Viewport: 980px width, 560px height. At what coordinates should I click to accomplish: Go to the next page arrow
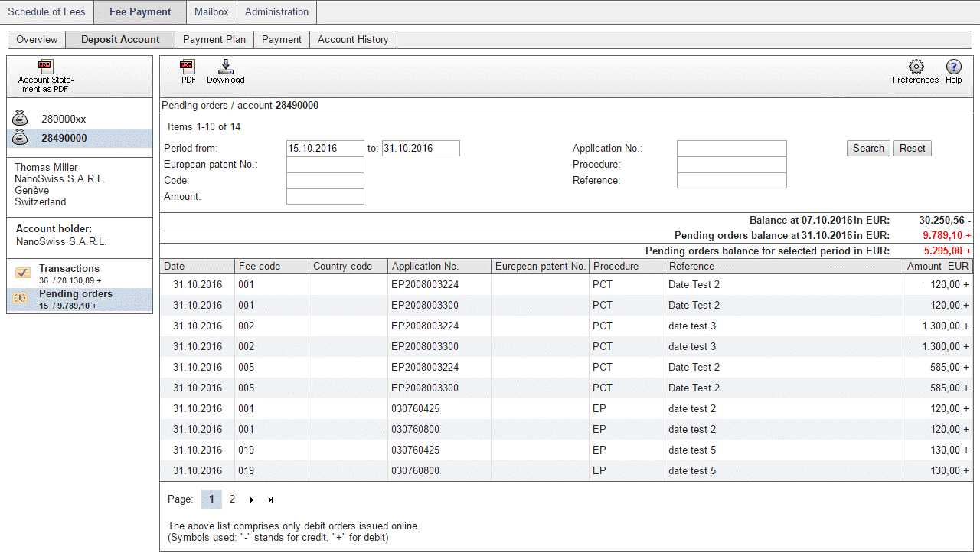[252, 499]
